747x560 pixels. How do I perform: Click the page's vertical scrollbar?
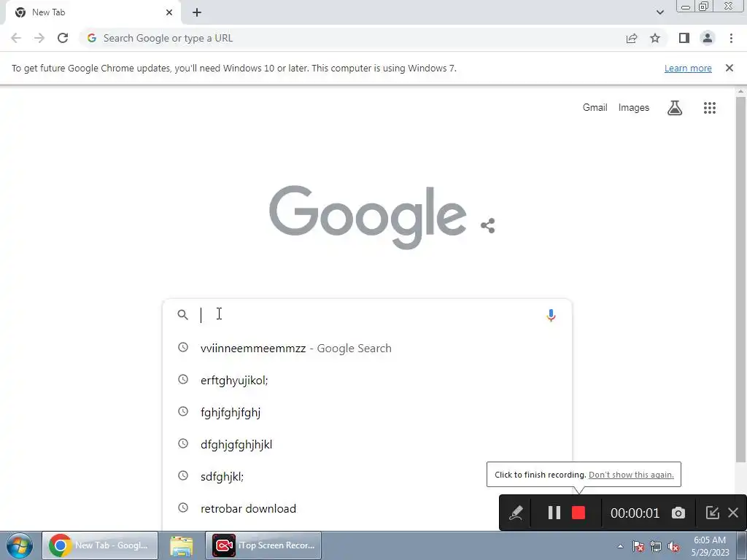coord(740,279)
